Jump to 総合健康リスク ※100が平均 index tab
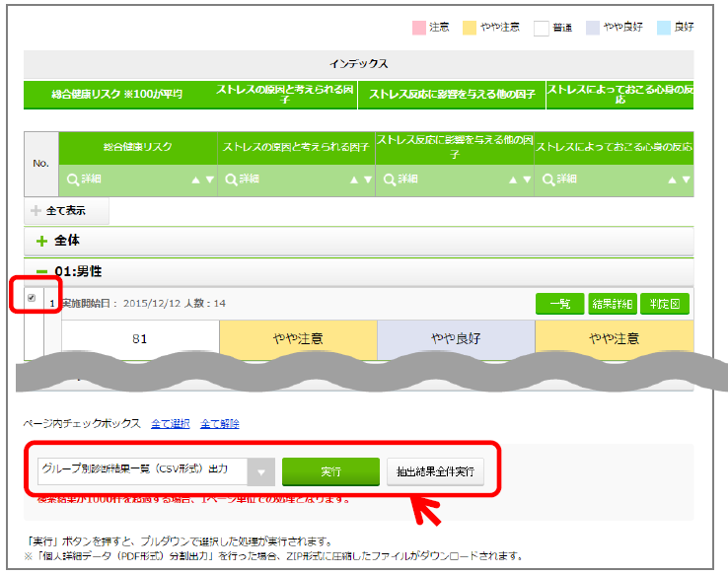The width and height of the screenshot is (728, 575). [116, 95]
